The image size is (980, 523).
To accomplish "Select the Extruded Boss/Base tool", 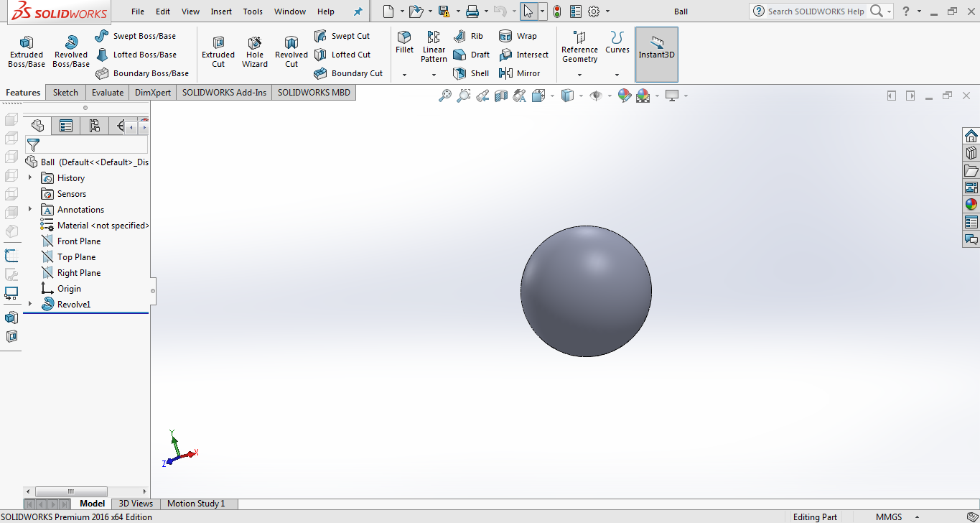I will (27, 51).
